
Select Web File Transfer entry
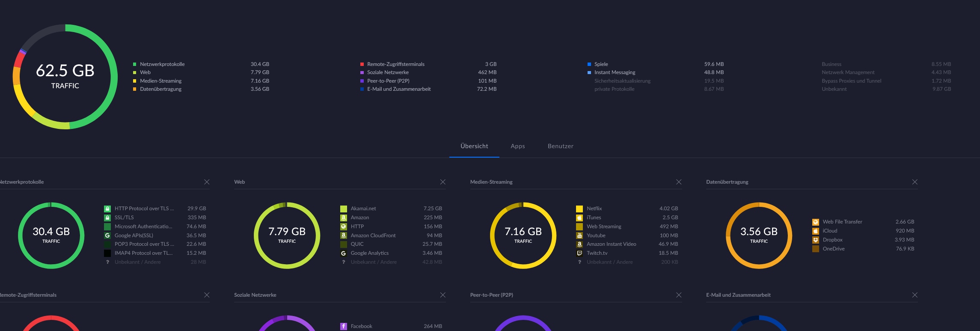[842, 222]
